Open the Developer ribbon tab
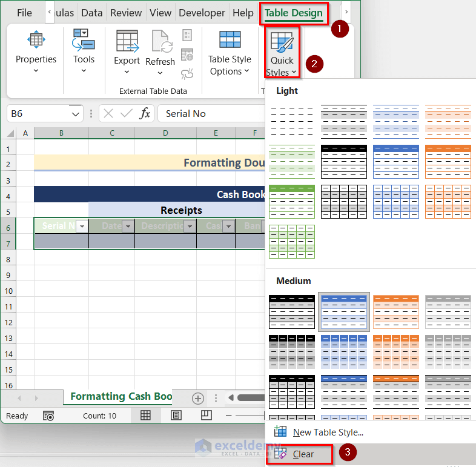The image size is (476, 467). pyautogui.click(x=202, y=13)
